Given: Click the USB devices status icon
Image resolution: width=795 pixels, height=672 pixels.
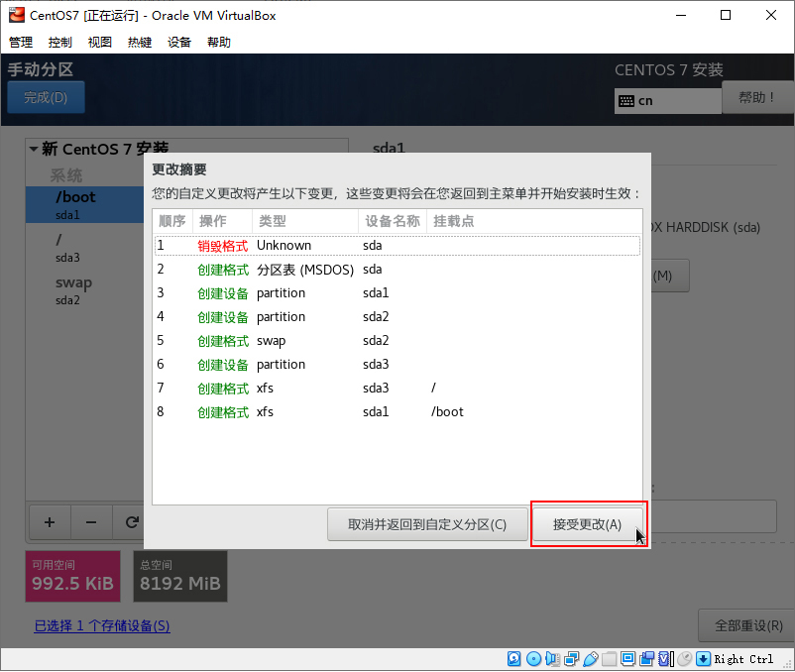Looking at the screenshot, I should [x=589, y=658].
